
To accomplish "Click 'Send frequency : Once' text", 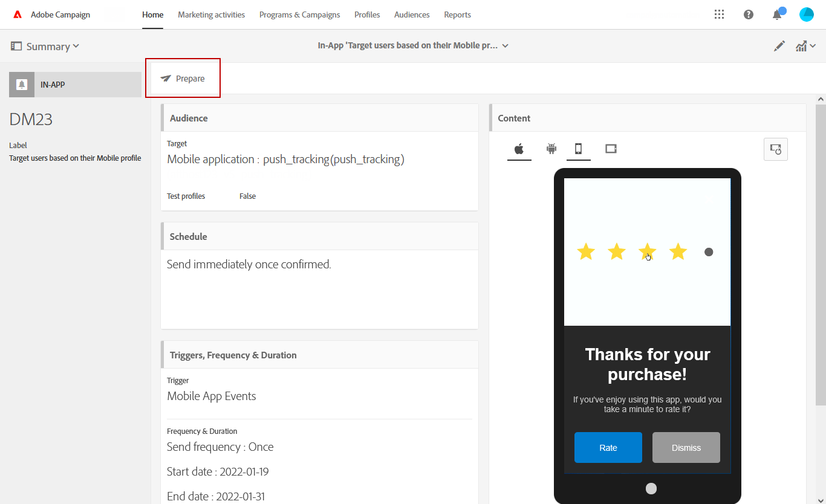I will pyautogui.click(x=220, y=447).
